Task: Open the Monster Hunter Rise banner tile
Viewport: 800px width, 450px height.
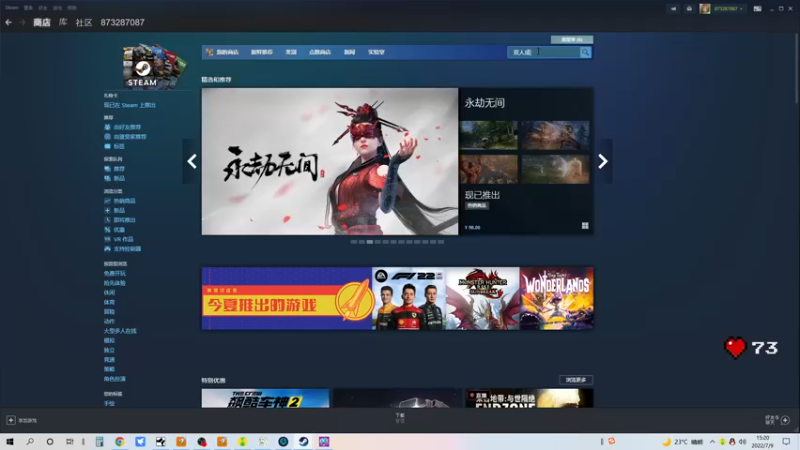Action: 483,298
